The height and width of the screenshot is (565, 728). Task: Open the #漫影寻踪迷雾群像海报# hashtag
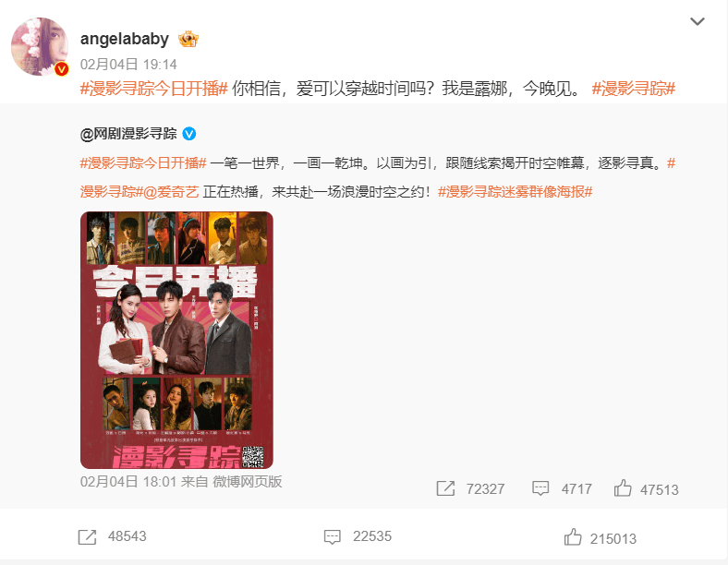pos(516,192)
